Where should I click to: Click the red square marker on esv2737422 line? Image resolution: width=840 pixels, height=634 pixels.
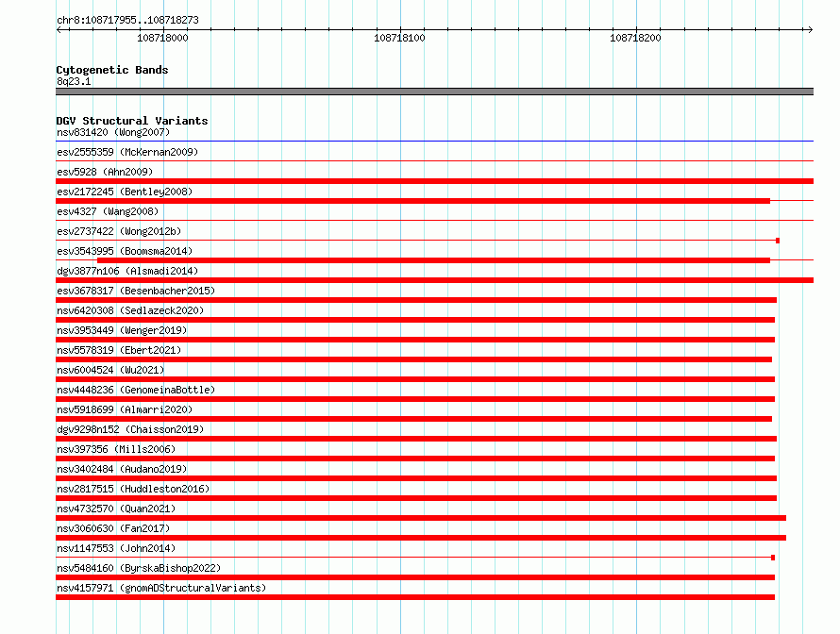[x=778, y=241]
